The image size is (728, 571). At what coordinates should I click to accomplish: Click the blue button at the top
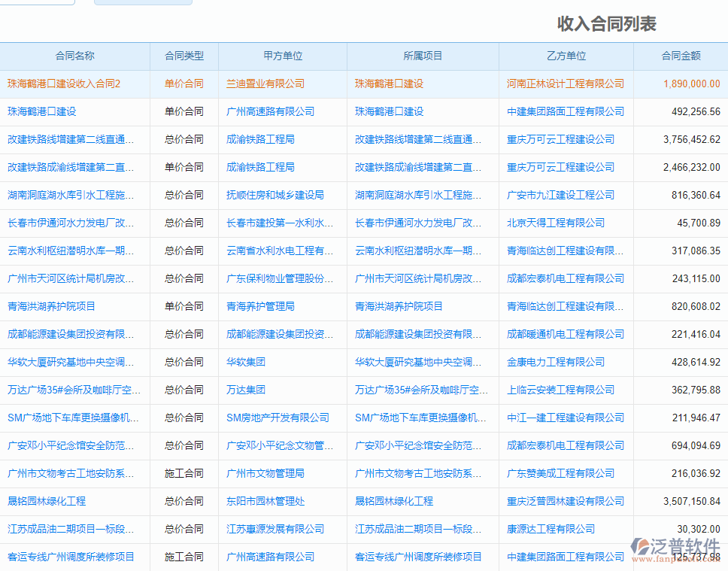(143, 2)
